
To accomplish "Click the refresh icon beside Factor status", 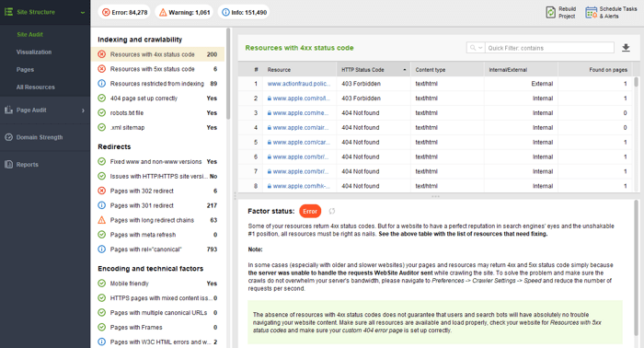I will pyautogui.click(x=332, y=211).
